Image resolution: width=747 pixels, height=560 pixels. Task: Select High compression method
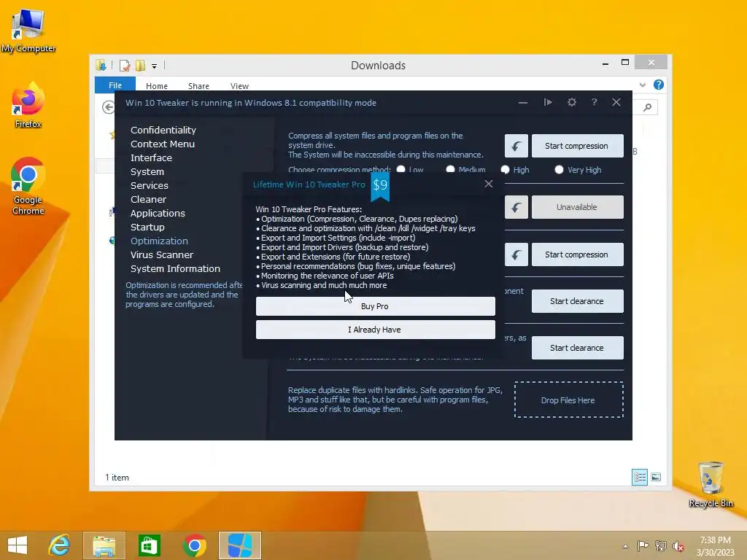click(x=505, y=169)
